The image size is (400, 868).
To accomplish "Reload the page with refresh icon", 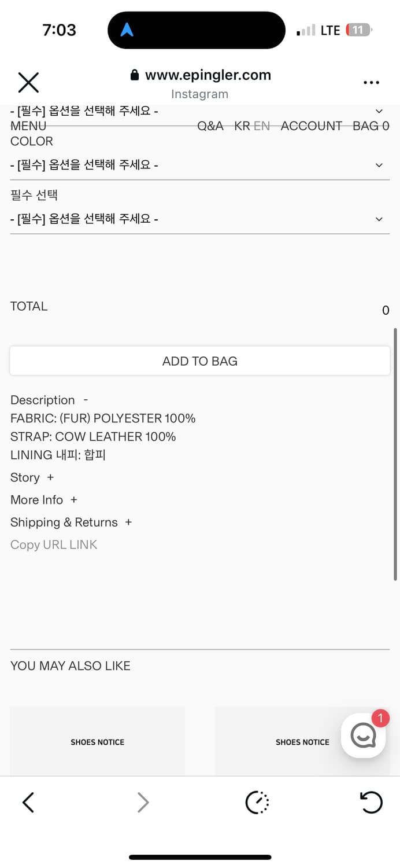I will 371,802.
